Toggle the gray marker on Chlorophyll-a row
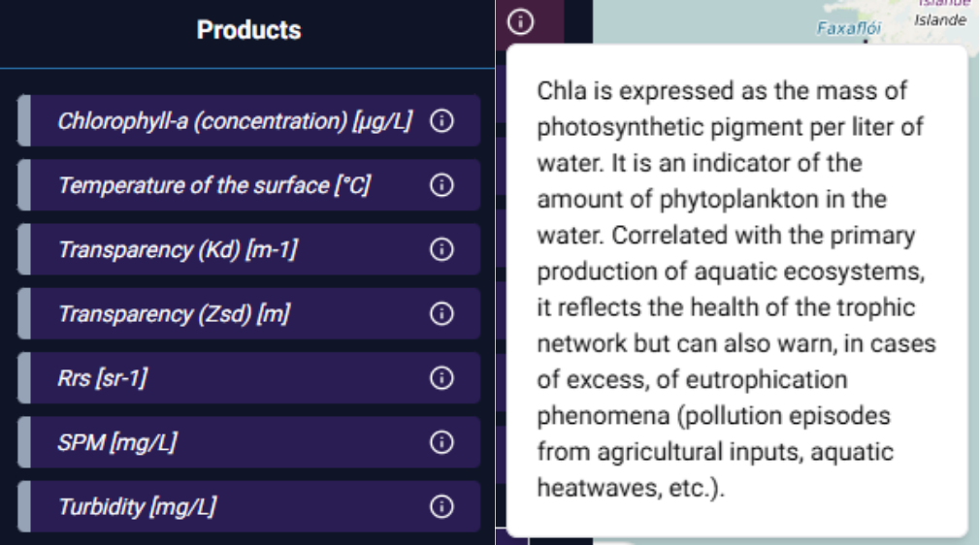980x545 pixels. point(24,121)
